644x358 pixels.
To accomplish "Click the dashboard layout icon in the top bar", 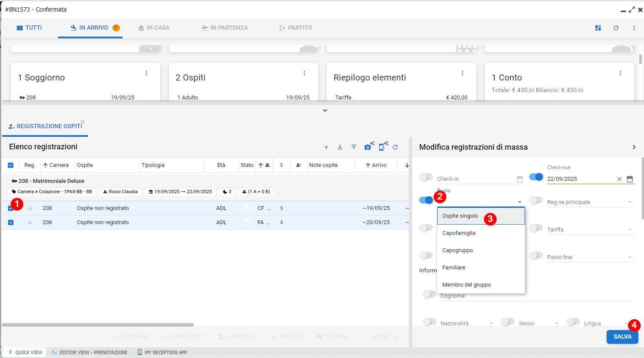I will [x=598, y=28].
